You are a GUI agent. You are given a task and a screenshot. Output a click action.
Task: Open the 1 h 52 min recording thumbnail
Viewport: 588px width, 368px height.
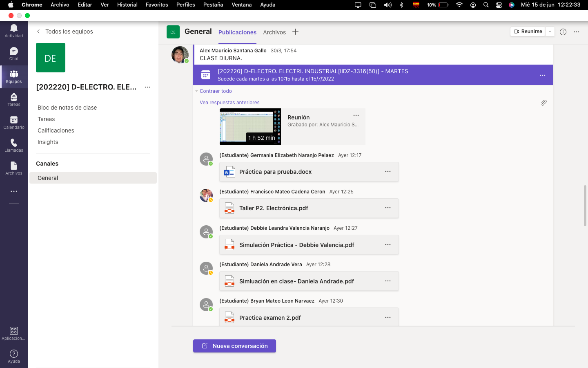250,127
